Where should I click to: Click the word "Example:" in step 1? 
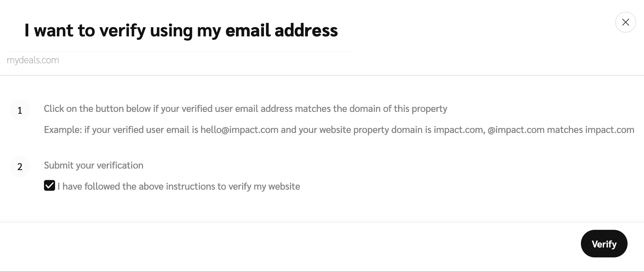(63, 130)
